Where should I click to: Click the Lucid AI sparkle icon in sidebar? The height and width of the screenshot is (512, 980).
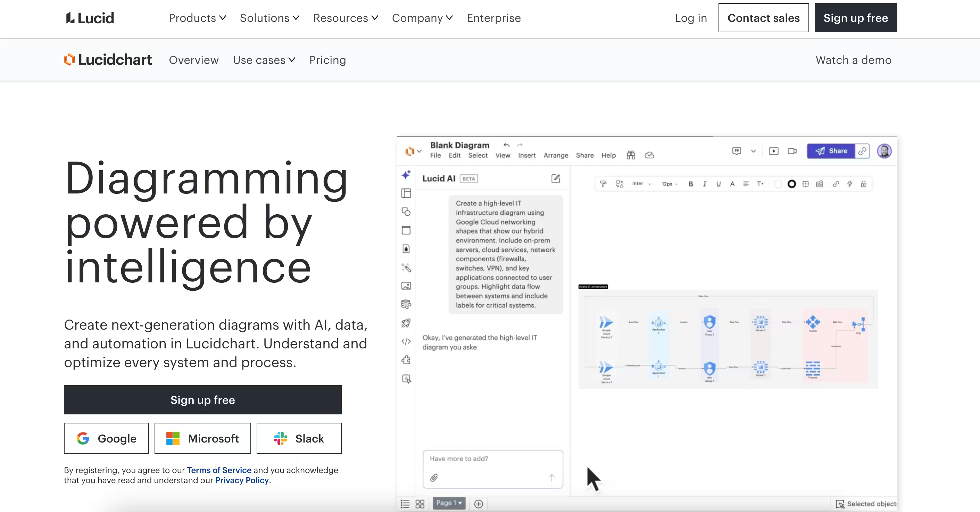pyautogui.click(x=406, y=175)
